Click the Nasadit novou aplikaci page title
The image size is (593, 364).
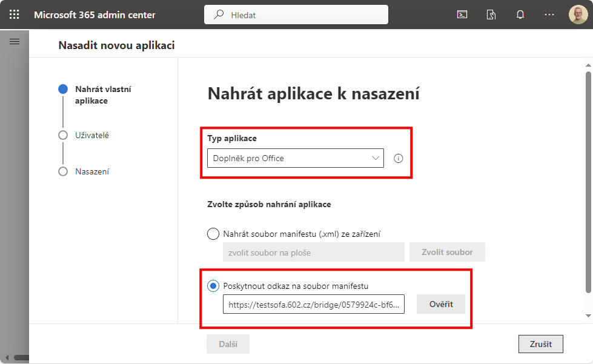click(116, 45)
